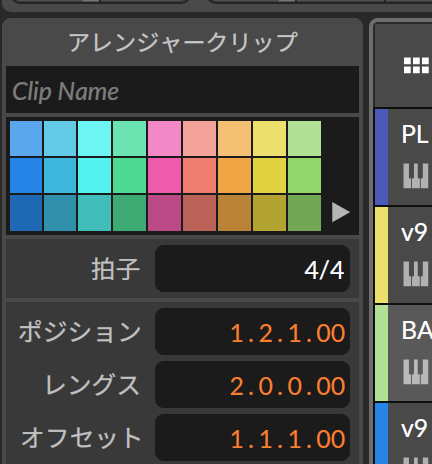Pick the dark green swatch in bottom row
The width and height of the screenshot is (432, 464).
coord(129,213)
